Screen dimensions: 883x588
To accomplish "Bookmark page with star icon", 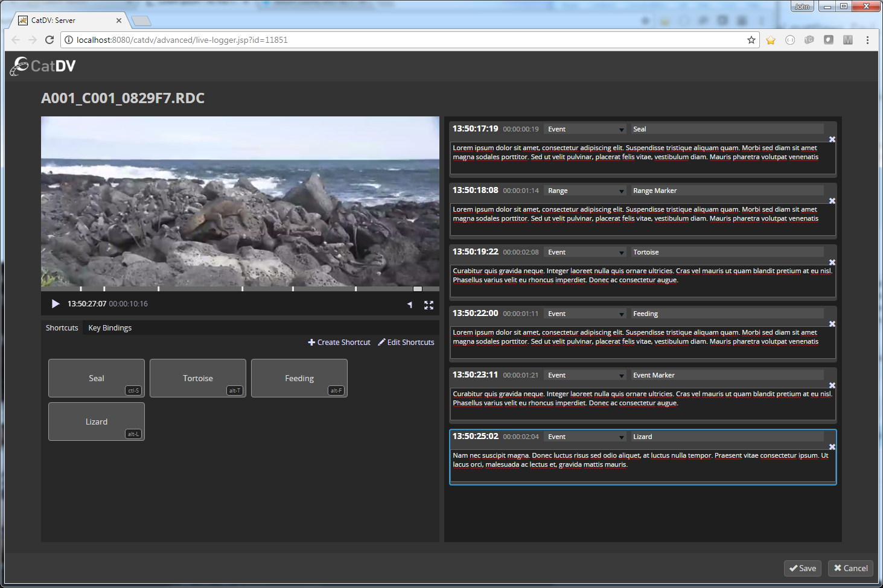I will [x=751, y=40].
